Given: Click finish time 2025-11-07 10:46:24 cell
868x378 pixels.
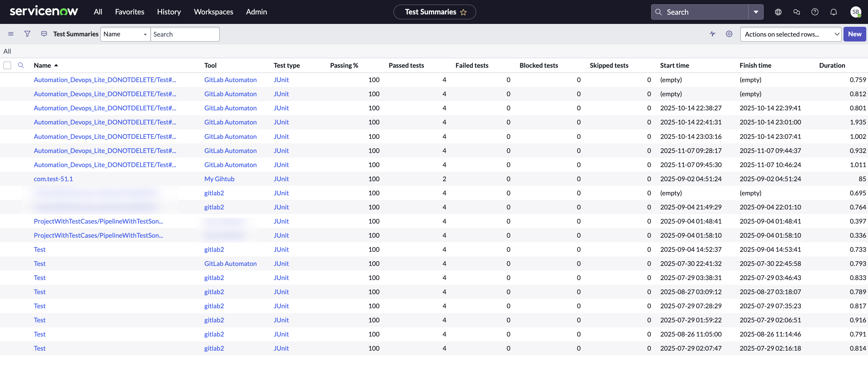Looking at the screenshot, I should coord(770,165).
